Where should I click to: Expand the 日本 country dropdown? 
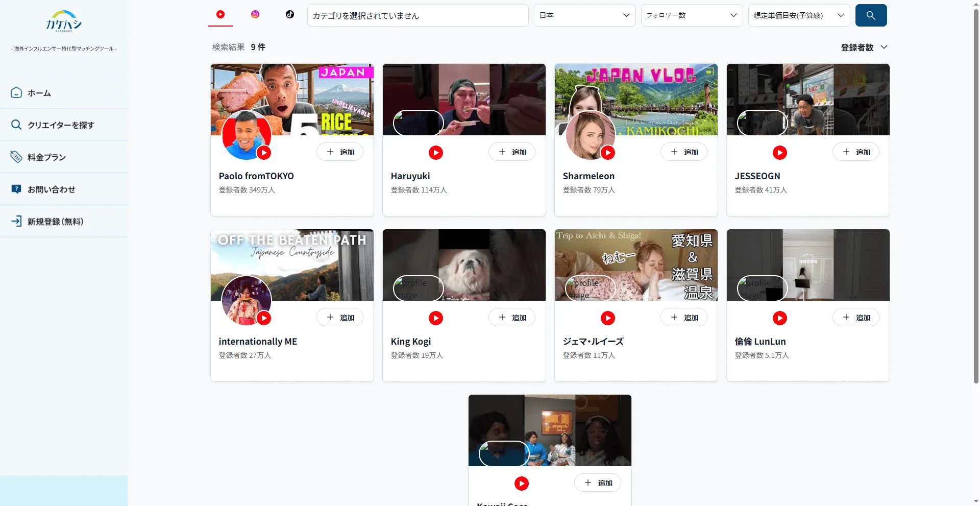point(584,15)
